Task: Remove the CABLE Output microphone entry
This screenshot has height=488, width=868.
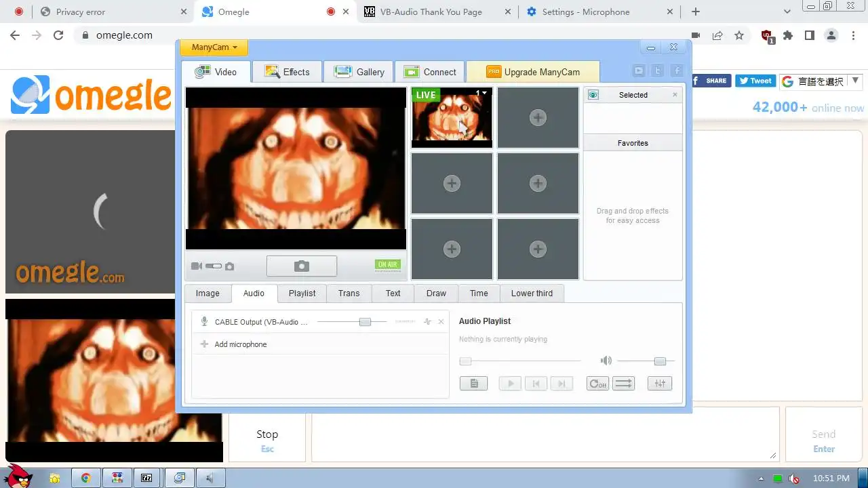Action: click(441, 322)
